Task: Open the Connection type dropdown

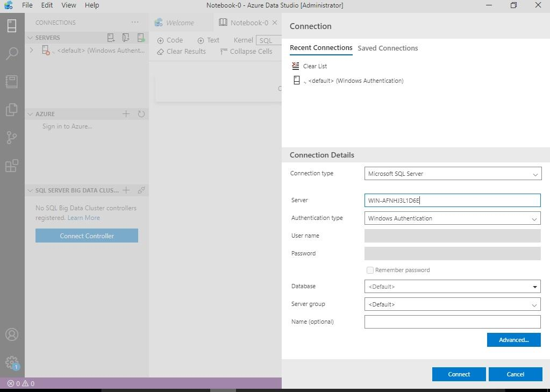Action: (453, 174)
